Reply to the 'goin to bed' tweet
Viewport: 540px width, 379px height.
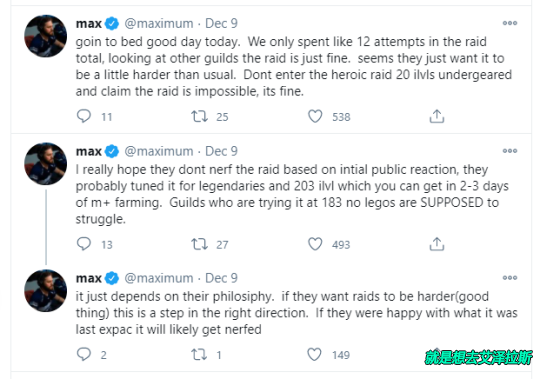click(x=84, y=116)
